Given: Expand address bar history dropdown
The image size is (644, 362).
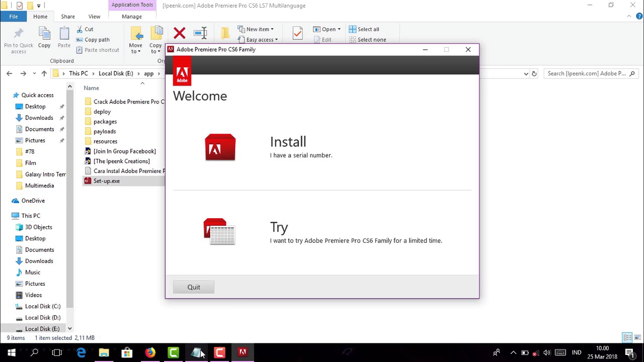Looking at the screenshot, I should (526, 73).
